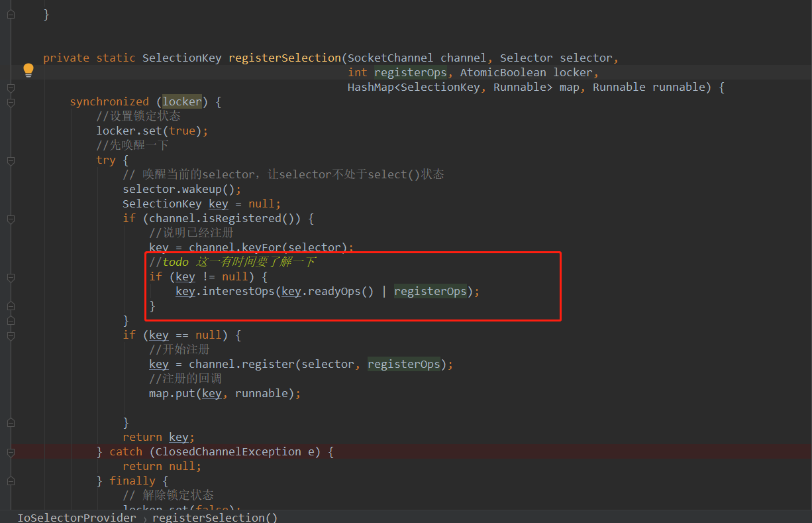Screen dimensions: 812x523
Task: Fold the if (key == null) block
Action: [x=11, y=335]
